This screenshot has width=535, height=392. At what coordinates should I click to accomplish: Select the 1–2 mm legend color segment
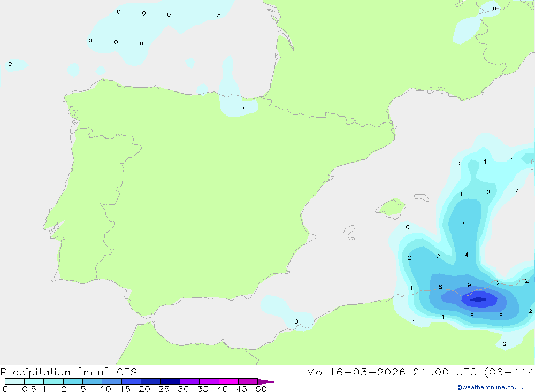(x=53, y=381)
